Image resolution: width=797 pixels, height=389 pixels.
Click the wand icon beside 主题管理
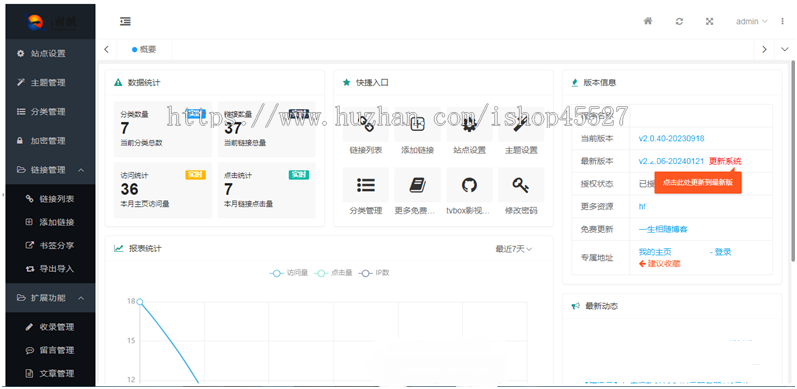tap(20, 82)
